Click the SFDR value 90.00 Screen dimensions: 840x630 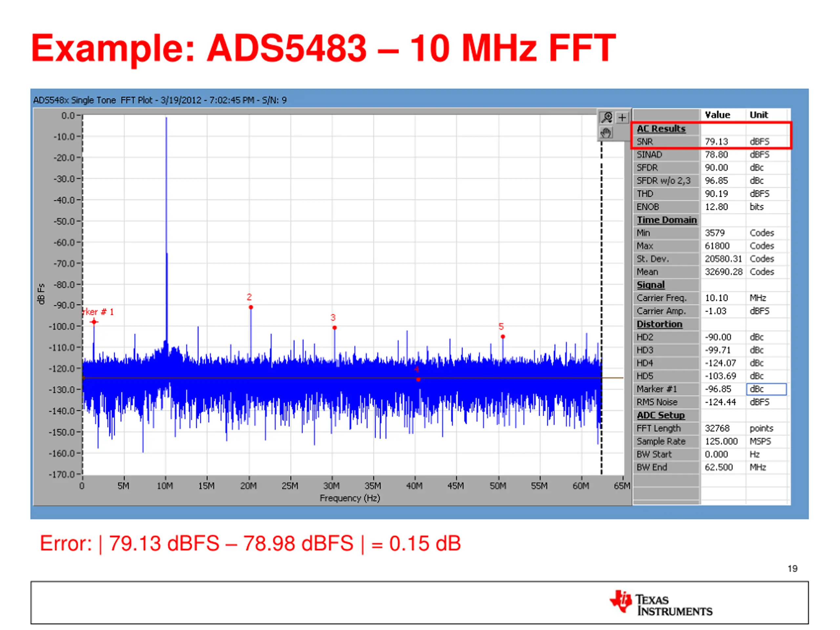point(716,167)
